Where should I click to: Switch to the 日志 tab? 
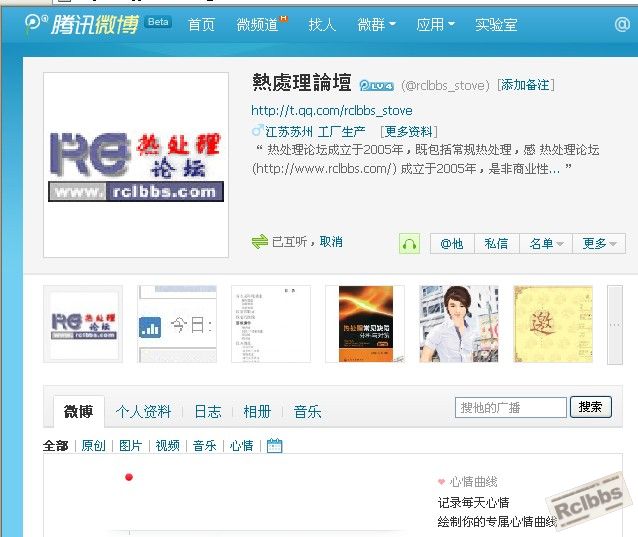click(208, 412)
